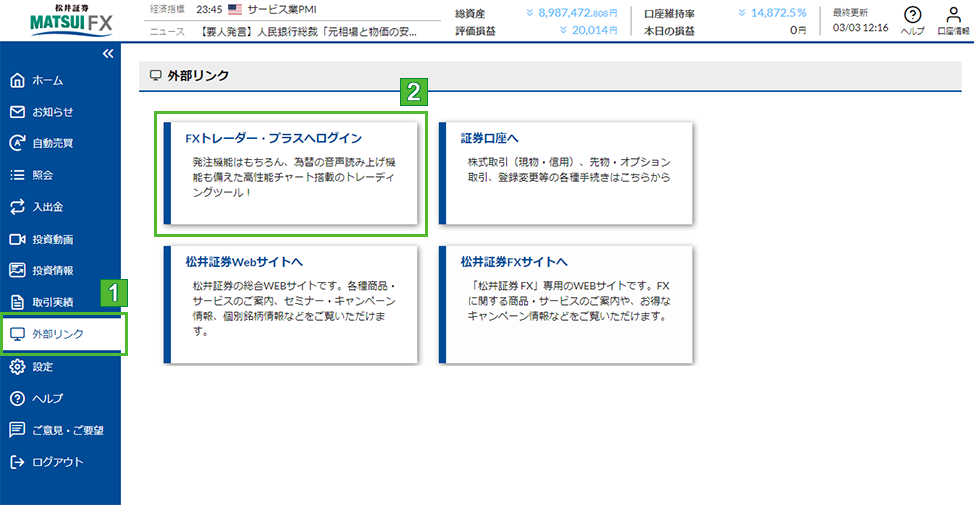Click the MATSUI FX logo
Image resolution: width=974 pixels, height=505 pixels.
pos(71,20)
